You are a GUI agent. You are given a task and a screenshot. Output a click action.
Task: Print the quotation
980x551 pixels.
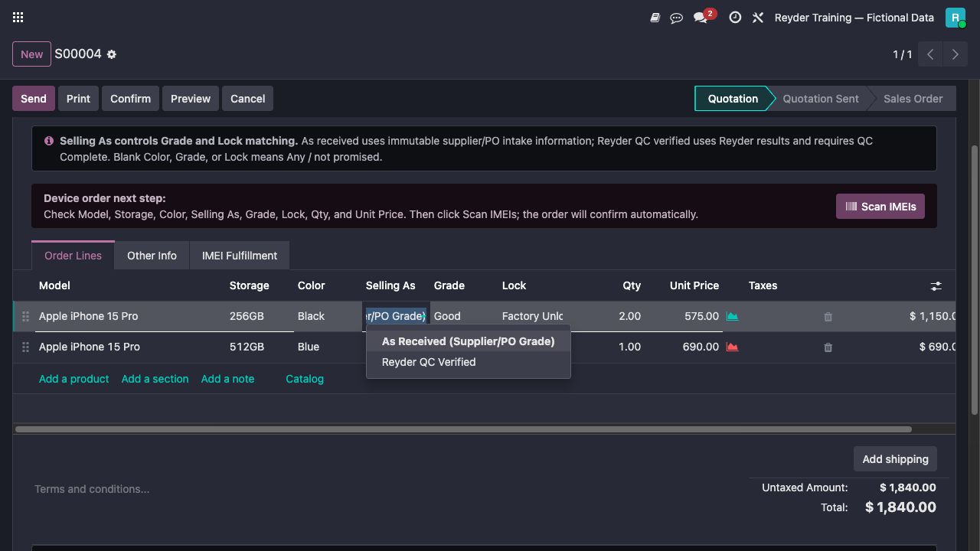78,99
